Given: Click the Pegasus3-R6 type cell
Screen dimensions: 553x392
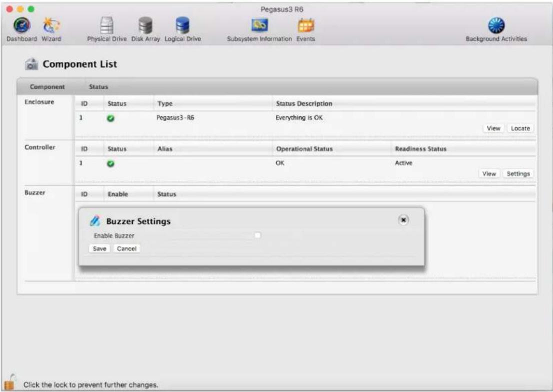Looking at the screenshot, I should click(175, 117).
